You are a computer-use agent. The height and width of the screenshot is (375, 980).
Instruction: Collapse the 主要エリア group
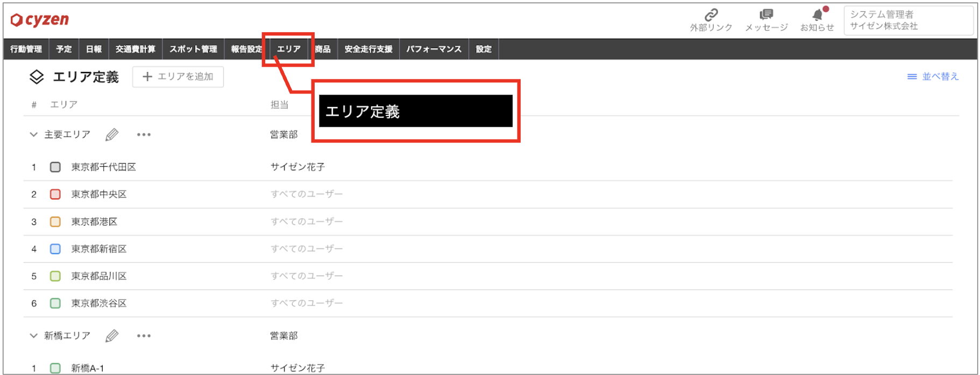coord(33,134)
